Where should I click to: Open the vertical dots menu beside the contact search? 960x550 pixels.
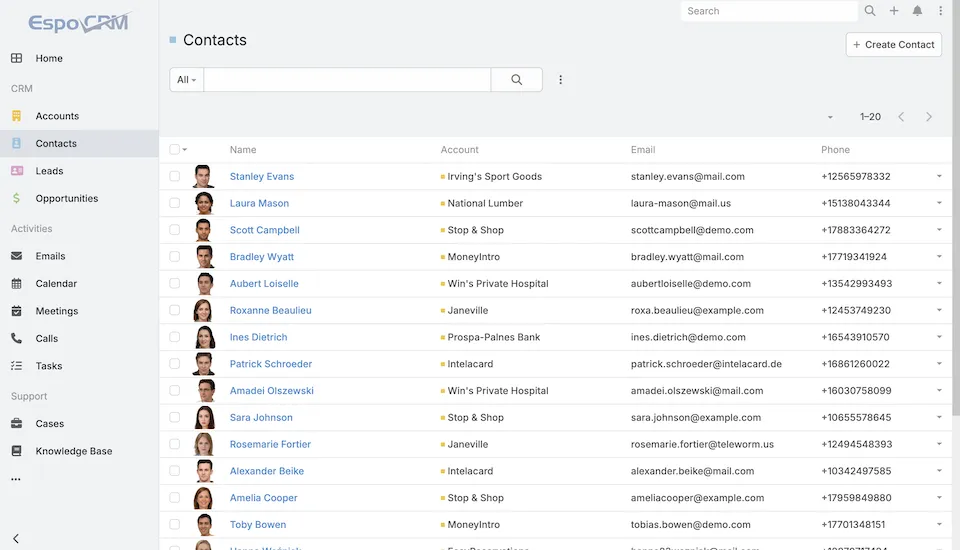tap(560, 80)
